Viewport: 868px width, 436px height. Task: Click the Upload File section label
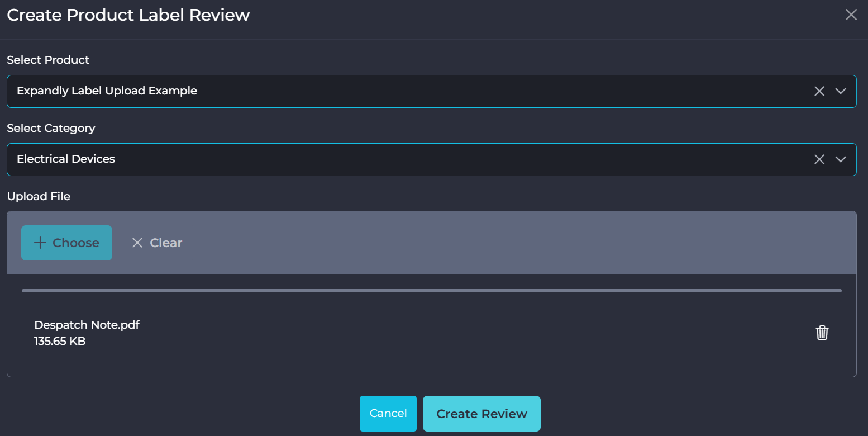[x=39, y=196]
